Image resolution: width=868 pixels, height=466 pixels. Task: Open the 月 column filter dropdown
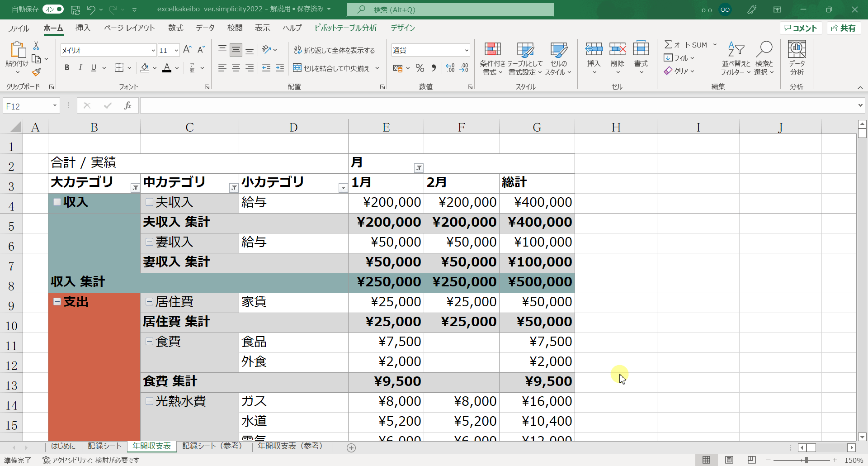pyautogui.click(x=419, y=168)
